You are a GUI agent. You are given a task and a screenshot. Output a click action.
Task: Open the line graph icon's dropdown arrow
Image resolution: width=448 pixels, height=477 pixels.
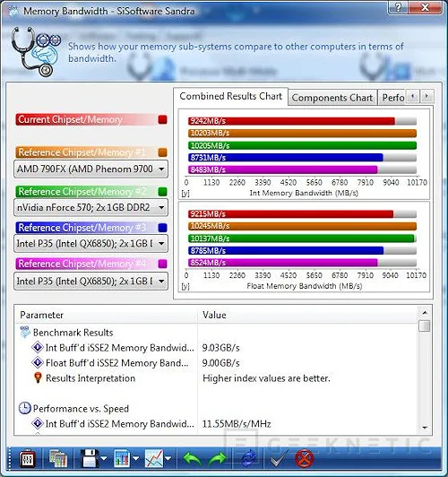[x=168, y=458]
